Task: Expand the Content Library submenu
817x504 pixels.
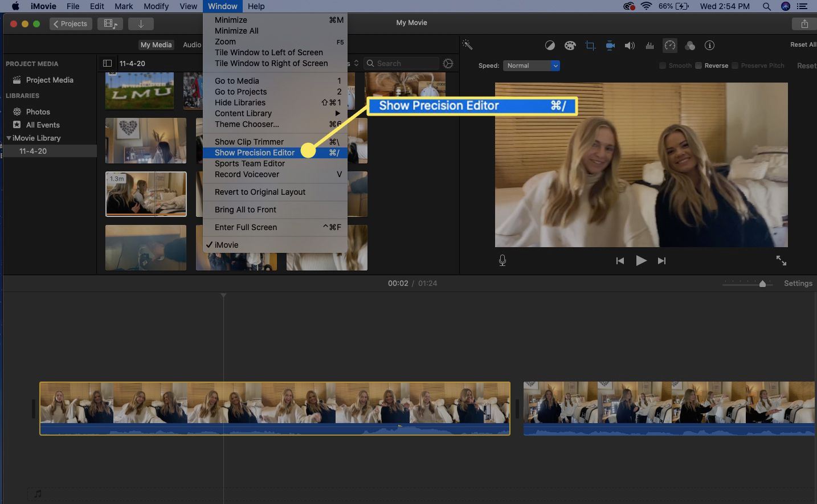Action: point(275,113)
